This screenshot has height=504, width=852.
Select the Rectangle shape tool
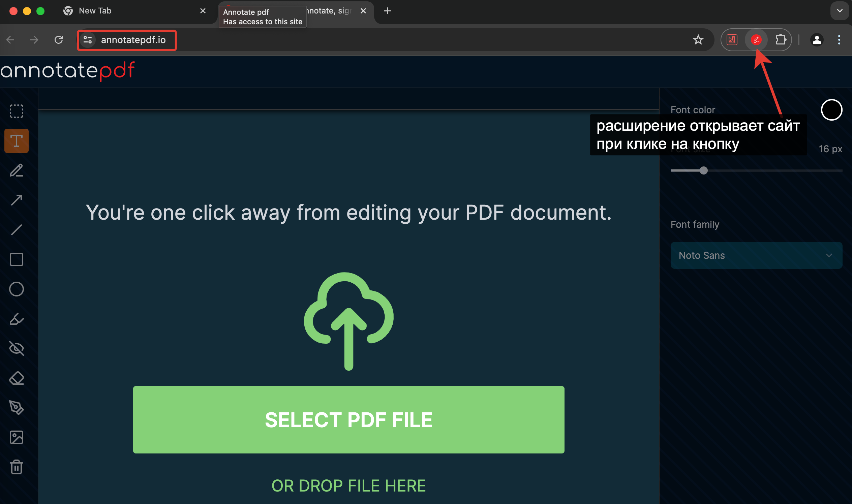(x=16, y=260)
